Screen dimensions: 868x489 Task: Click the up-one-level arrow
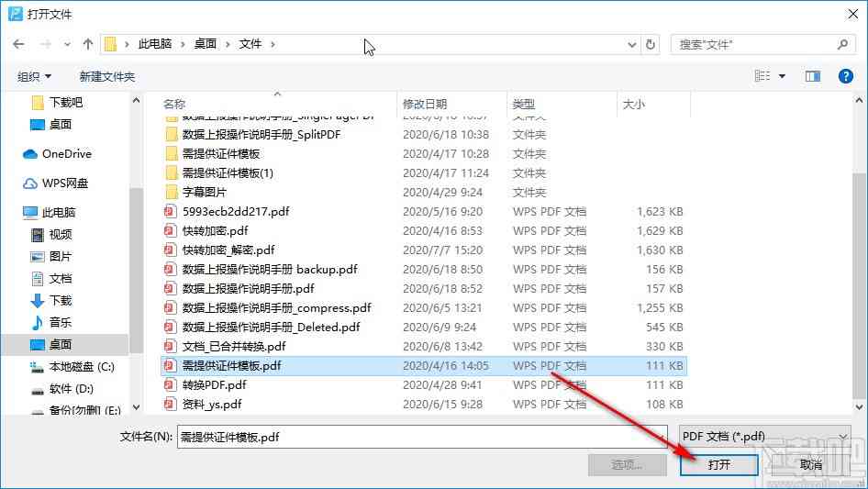tap(87, 44)
